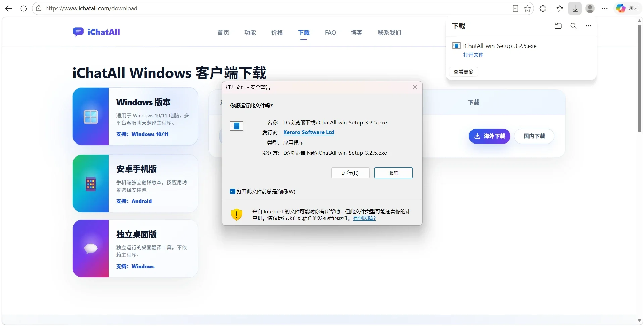Open the favorites list icon
The image size is (644, 326).
click(x=560, y=9)
